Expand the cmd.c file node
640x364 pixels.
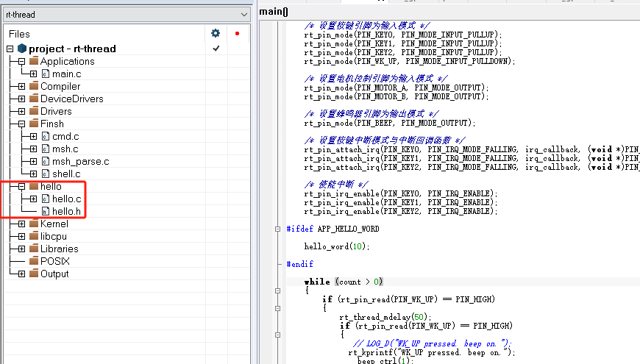click(x=33, y=137)
